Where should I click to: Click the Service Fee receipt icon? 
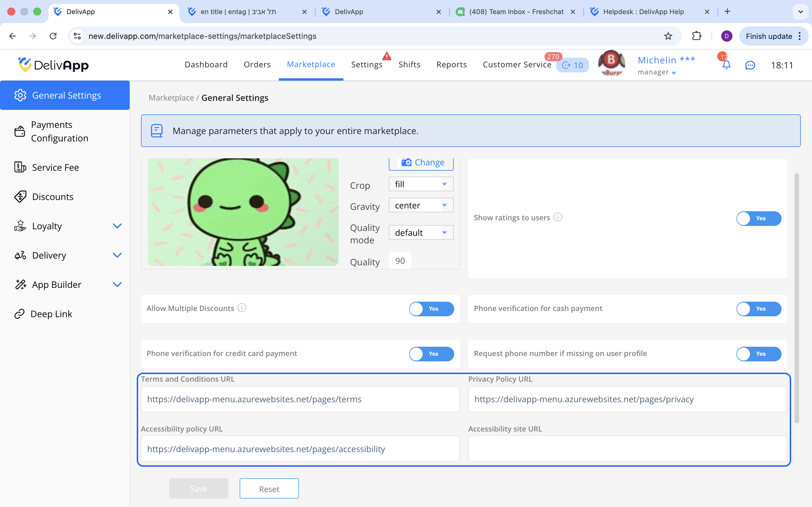coord(20,167)
